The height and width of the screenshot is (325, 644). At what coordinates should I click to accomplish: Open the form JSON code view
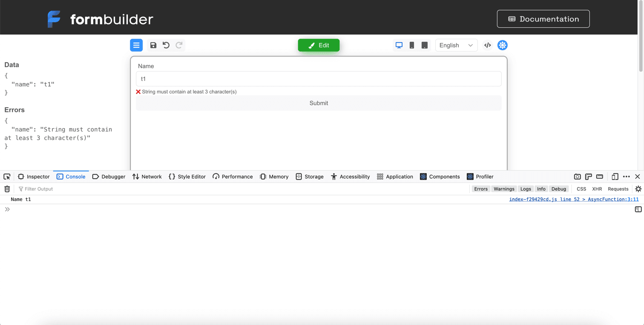pos(488,45)
